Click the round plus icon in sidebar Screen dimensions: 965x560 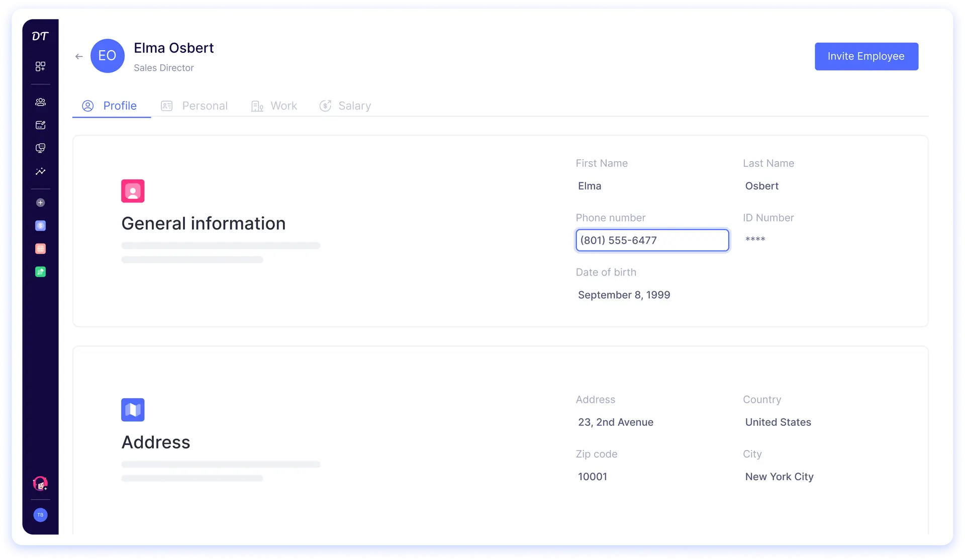click(40, 202)
